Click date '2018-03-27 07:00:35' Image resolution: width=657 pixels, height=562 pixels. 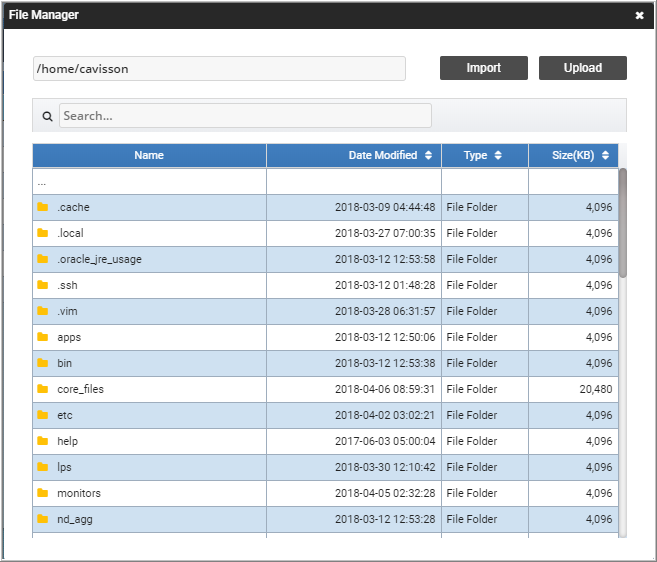pos(385,233)
